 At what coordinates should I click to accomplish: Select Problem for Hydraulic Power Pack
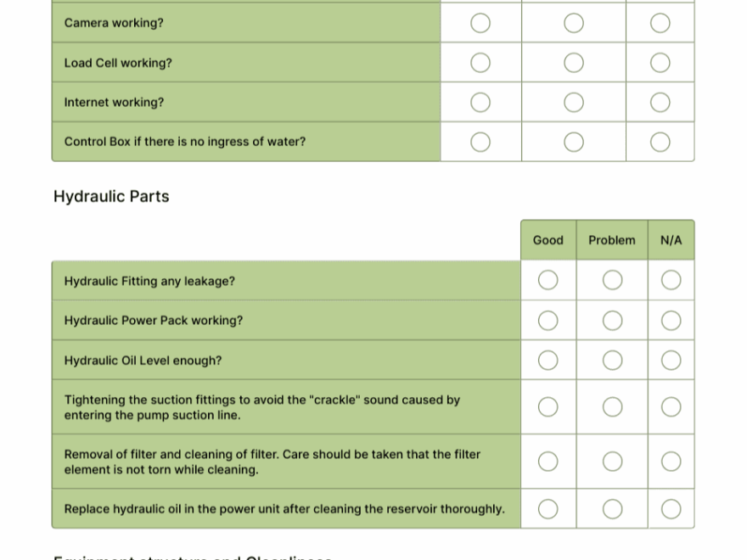(612, 320)
